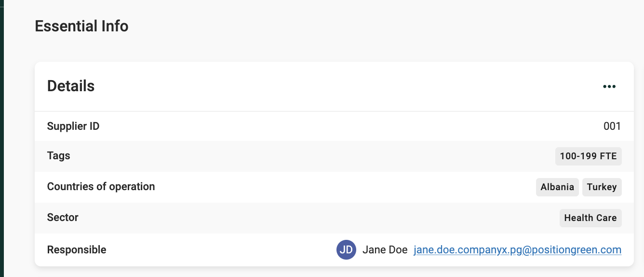The height and width of the screenshot is (277, 644).
Task: Select the Supplier ID row label
Action: point(73,126)
